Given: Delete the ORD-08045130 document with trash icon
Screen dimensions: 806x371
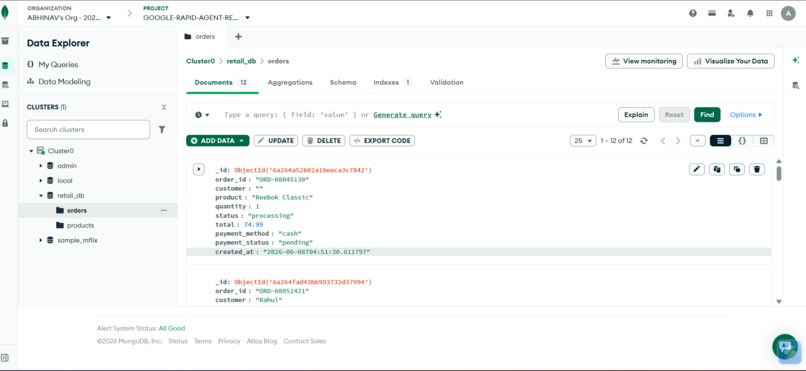Looking at the screenshot, I should click(x=757, y=169).
